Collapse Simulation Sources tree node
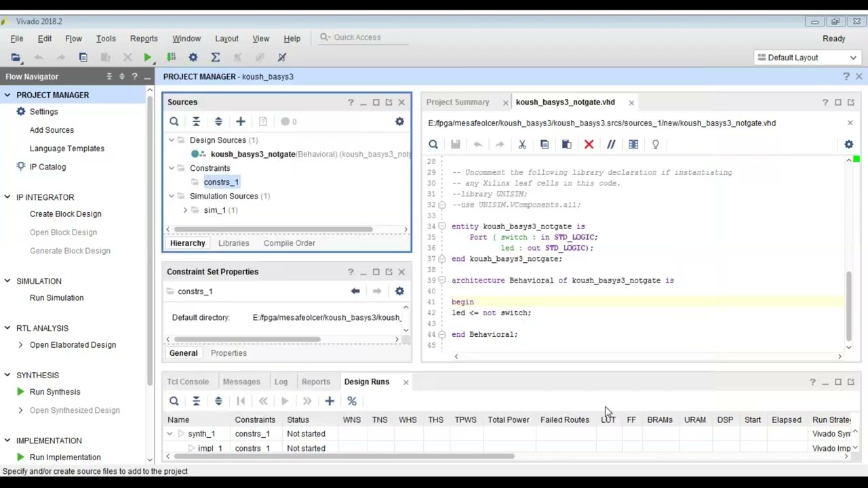 click(172, 196)
